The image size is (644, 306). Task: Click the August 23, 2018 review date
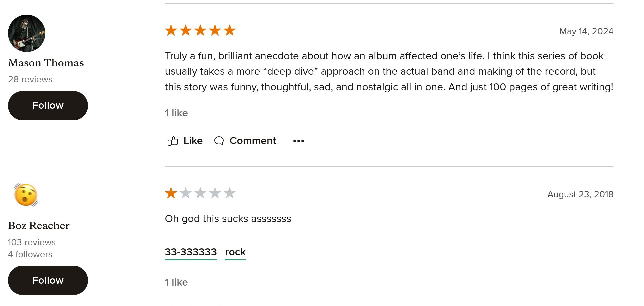[580, 194]
